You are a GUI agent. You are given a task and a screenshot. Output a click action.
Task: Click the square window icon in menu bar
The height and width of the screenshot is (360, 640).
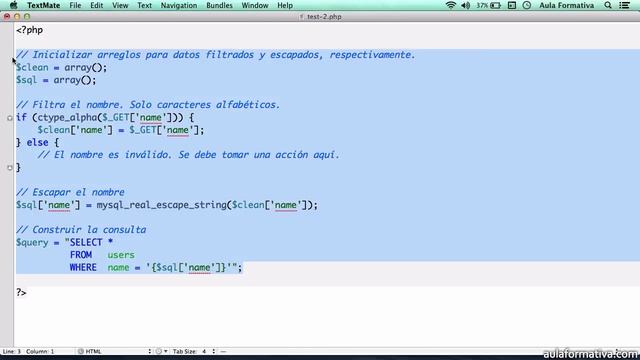coord(512,5)
